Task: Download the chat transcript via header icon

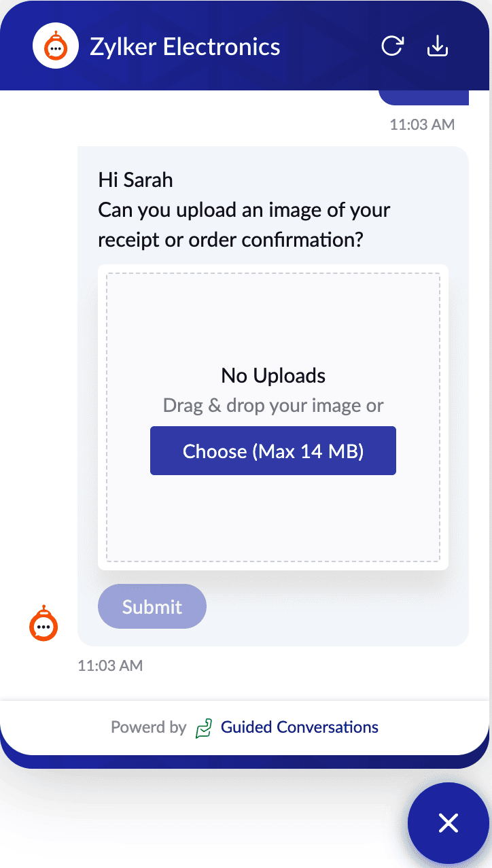Action: click(438, 46)
